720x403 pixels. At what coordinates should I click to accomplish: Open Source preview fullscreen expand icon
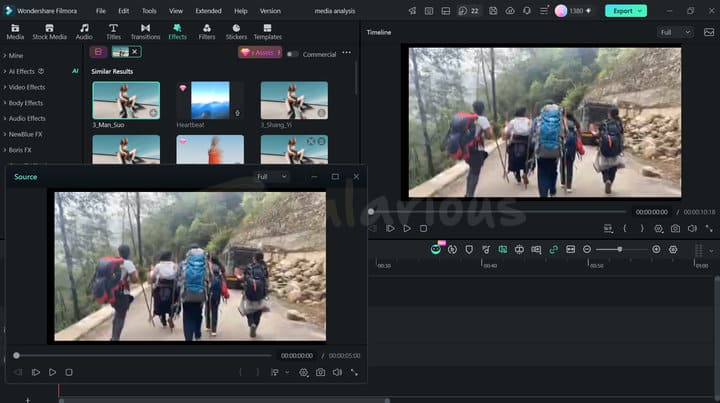[354, 372]
